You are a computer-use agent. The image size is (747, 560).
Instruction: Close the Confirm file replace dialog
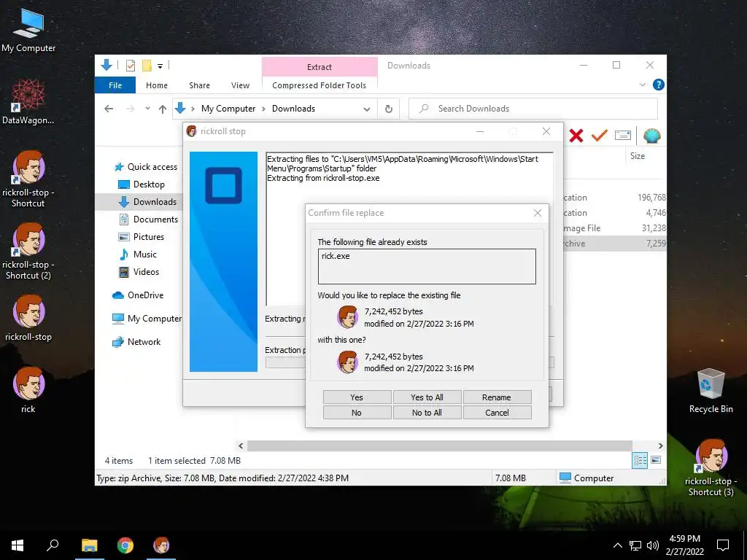click(538, 213)
